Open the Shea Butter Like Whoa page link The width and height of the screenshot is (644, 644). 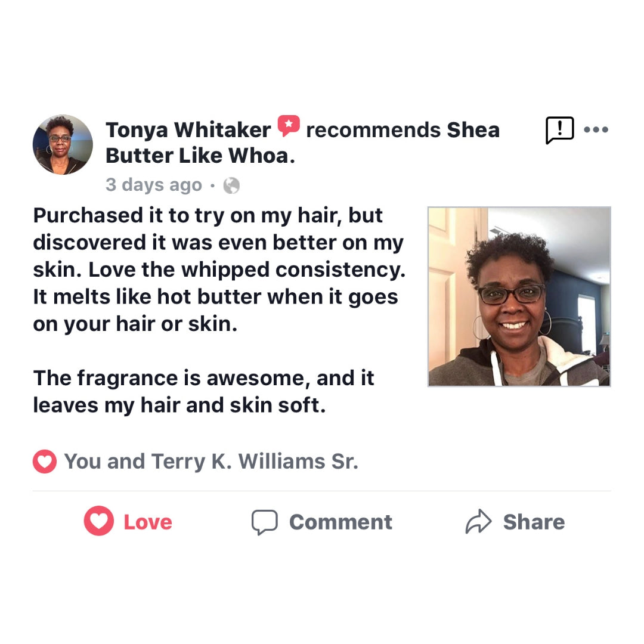(x=303, y=143)
